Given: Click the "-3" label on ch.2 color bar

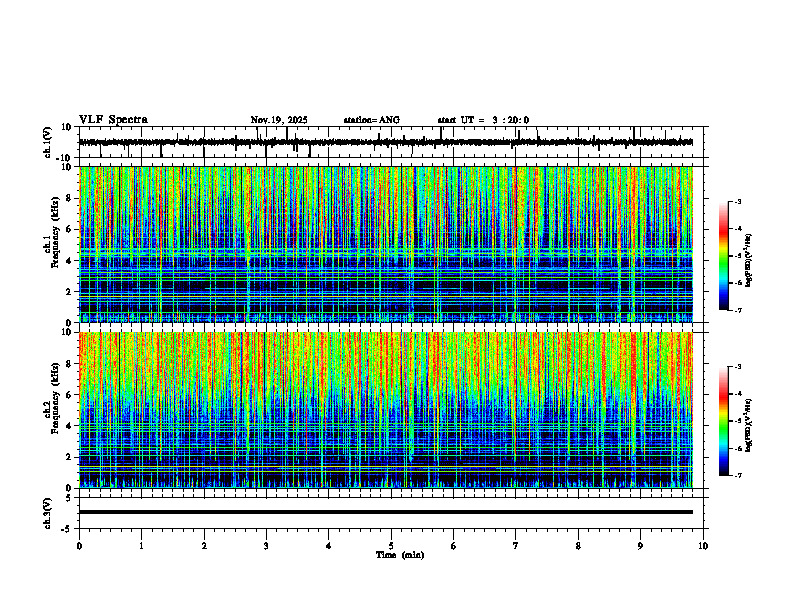Looking at the screenshot, I should (x=738, y=367).
